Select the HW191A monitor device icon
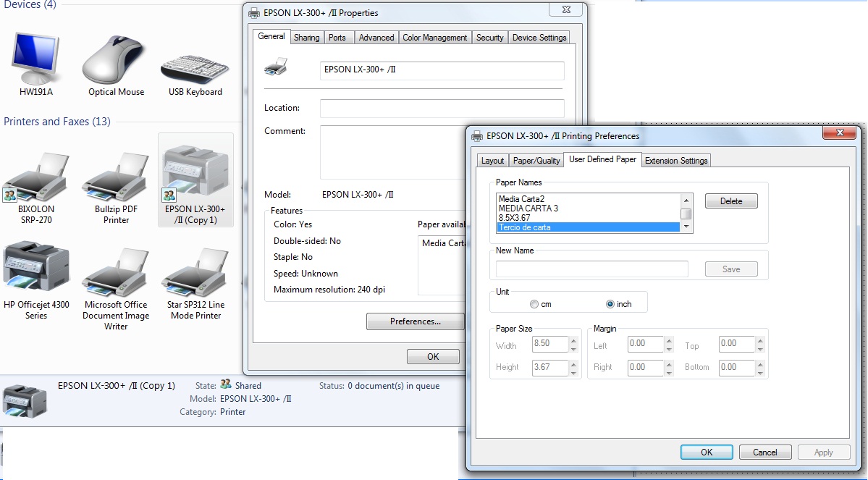Screen dimensions: 868x480 click(36, 59)
